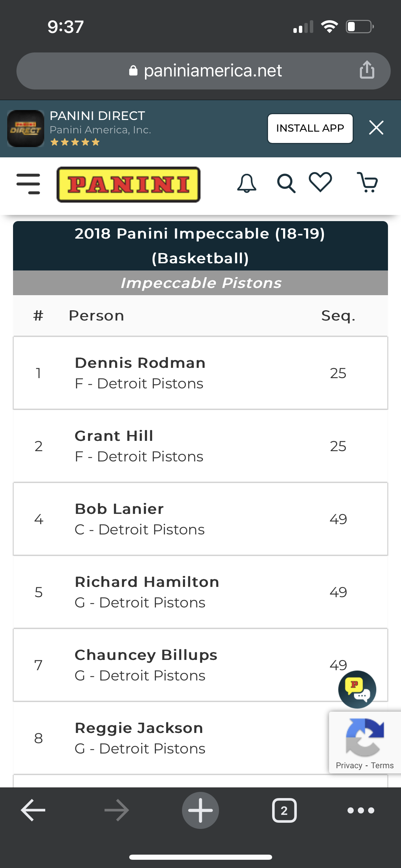Open a new tab with plus button
The image size is (401, 868).
tap(200, 810)
